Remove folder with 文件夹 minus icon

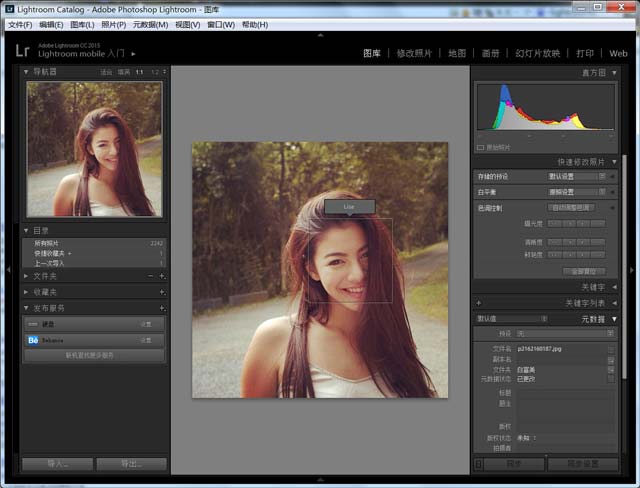click(150, 276)
